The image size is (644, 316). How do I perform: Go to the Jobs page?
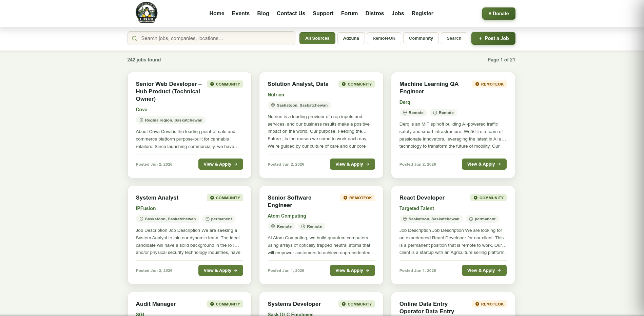coord(398,14)
